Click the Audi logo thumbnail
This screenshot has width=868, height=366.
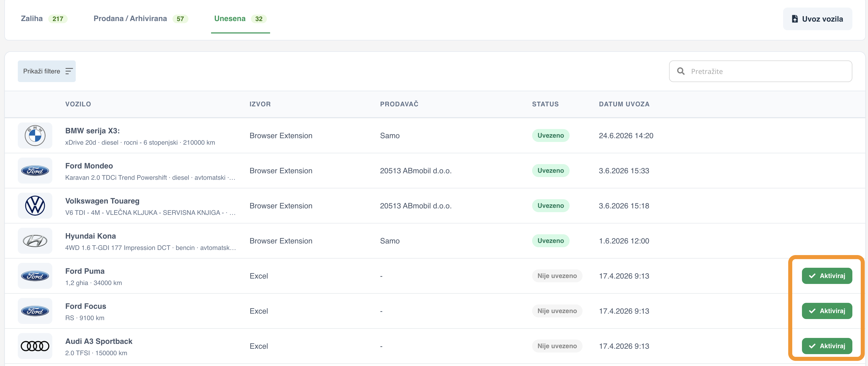(x=35, y=346)
